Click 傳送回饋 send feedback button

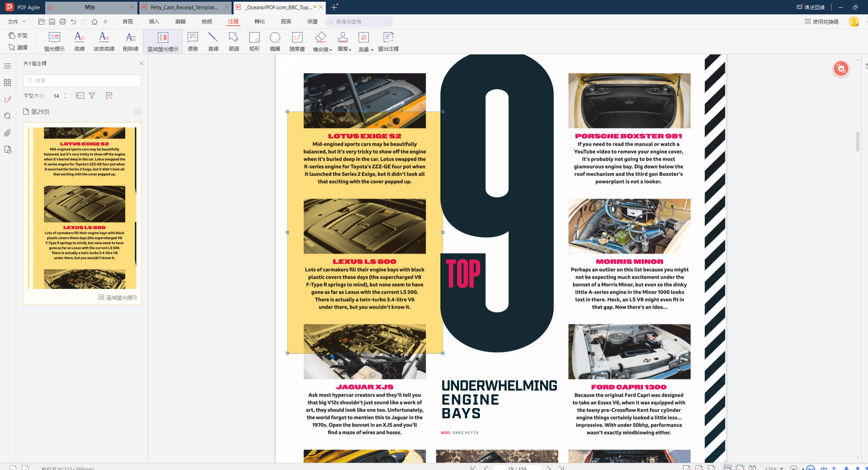(x=810, y=7)
